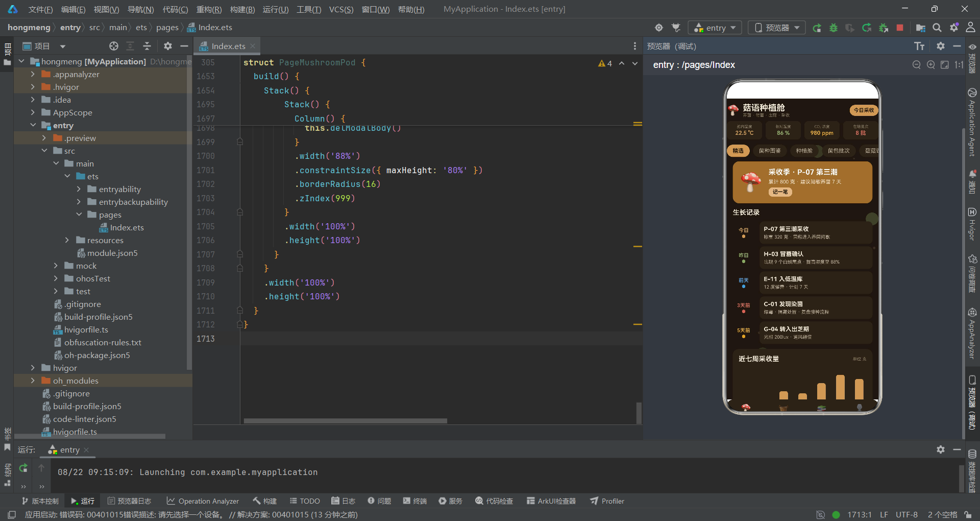
Task: Open project panel options gear
Action: pos(167,46)
